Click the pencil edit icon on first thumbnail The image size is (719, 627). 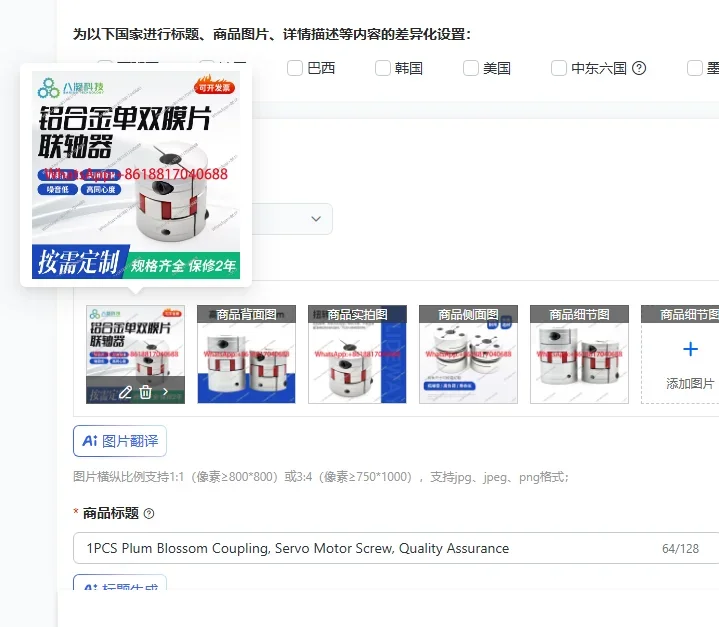tap(125, 392)
